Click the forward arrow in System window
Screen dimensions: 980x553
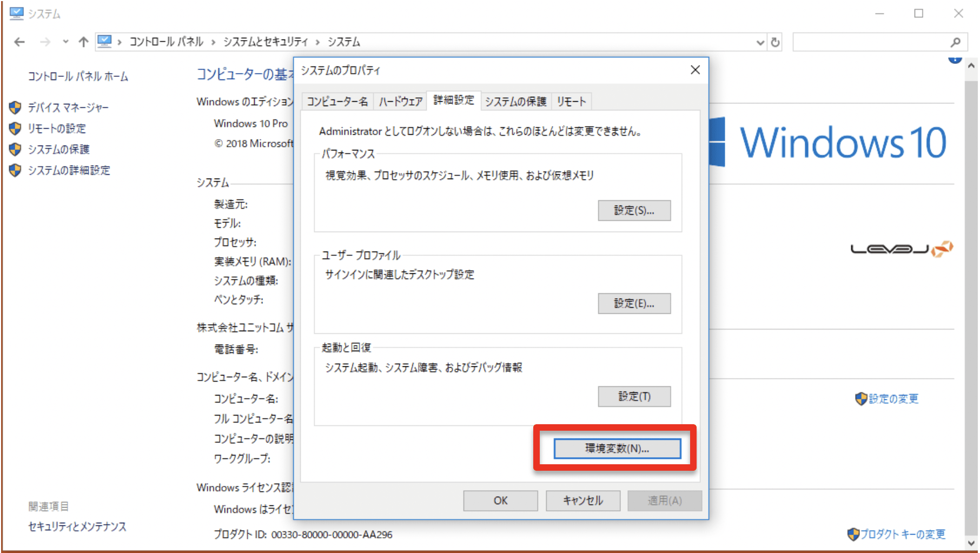pyautogui.click(x=45, y=42)
